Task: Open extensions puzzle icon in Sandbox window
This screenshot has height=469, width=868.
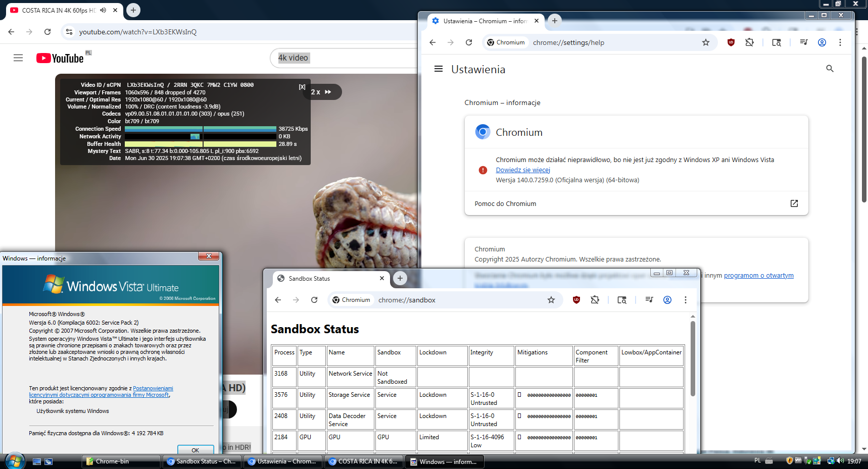Action: [595, 300]
